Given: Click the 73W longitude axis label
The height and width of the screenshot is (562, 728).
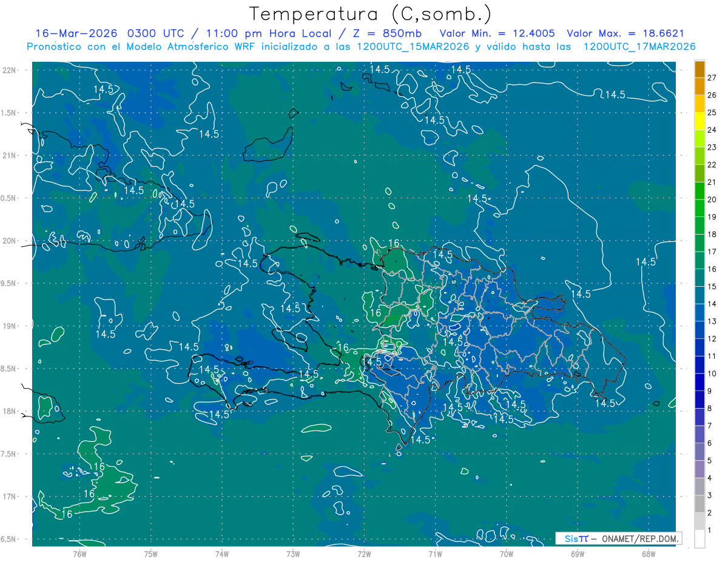Looking at the screenshot, I should (x=293, y=554).
